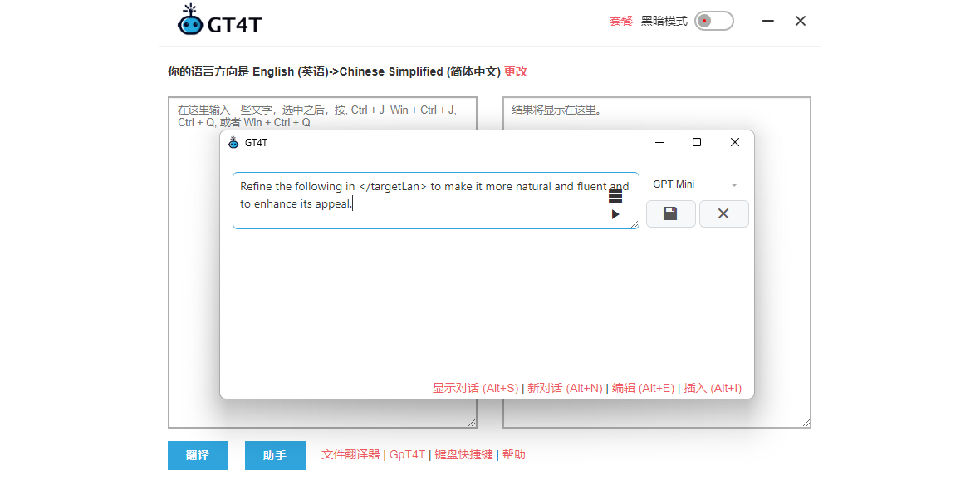Click the blue 翻译 translate button
This screenshot has width=980, height=490.
198,456
